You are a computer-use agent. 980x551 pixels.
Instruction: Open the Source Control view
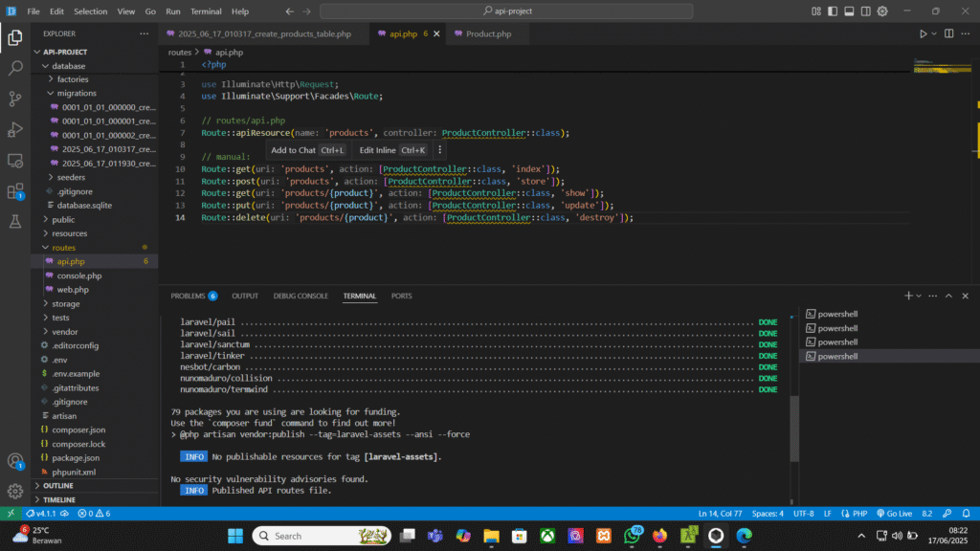(x=15, y=99)
